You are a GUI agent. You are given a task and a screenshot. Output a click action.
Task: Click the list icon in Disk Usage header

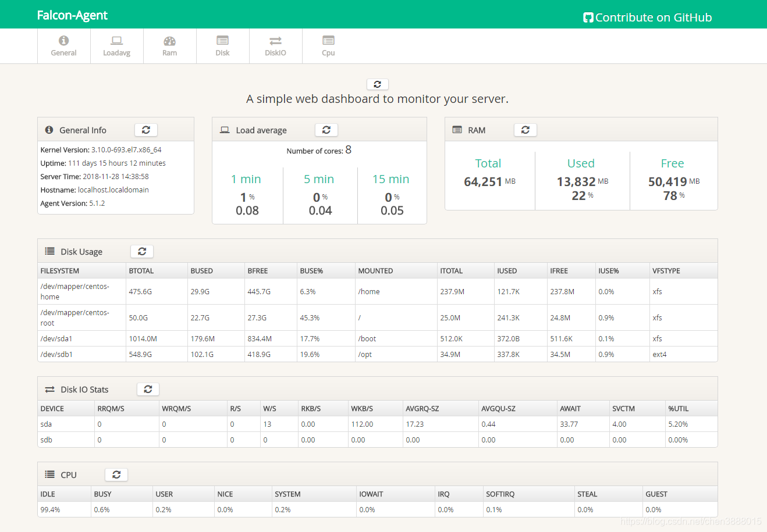click(50, 251)
